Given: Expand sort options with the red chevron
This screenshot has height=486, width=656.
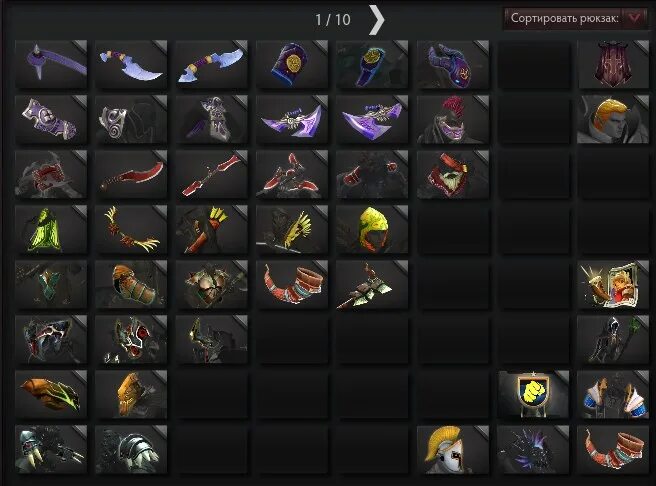Looking at the screenshot, I should (x=635, y=18).
